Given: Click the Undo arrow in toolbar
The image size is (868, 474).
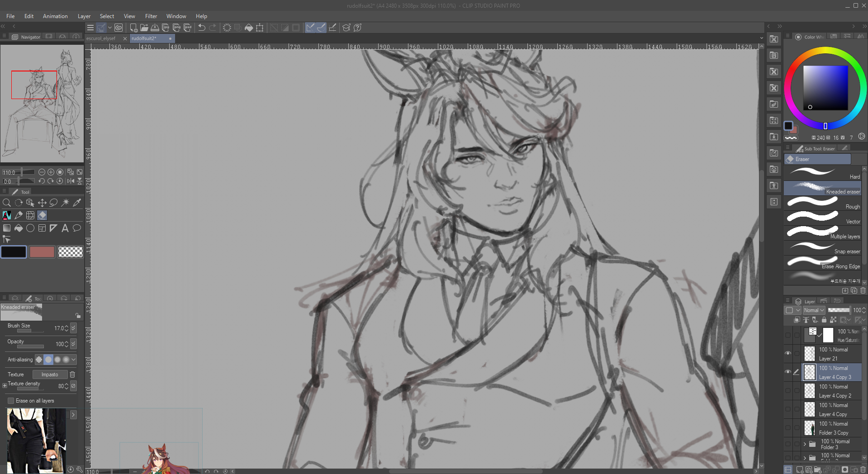Looking at the screenshot, I should [202, 28].
